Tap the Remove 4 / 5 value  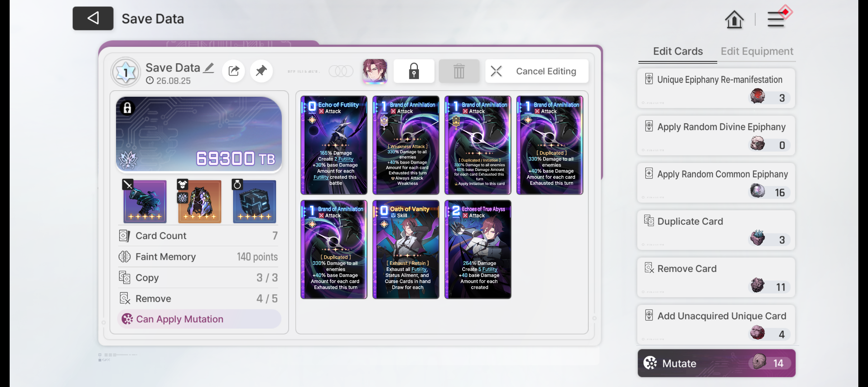[267, 298]
